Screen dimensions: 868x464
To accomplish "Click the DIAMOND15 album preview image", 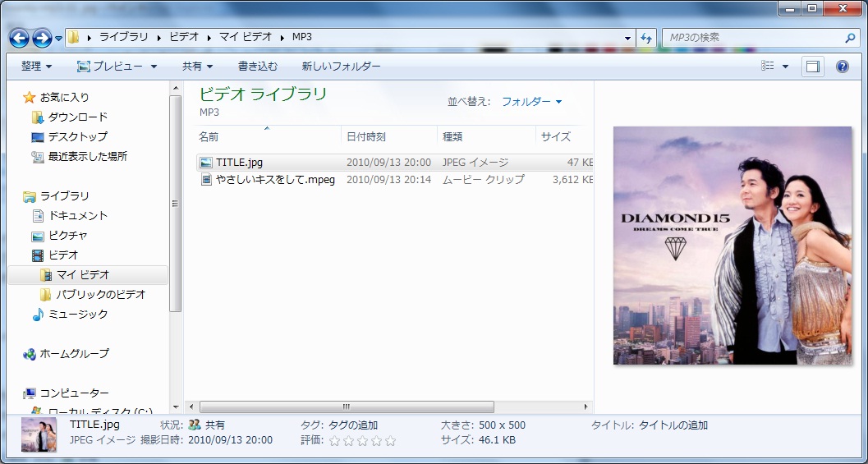I will 733,246.
